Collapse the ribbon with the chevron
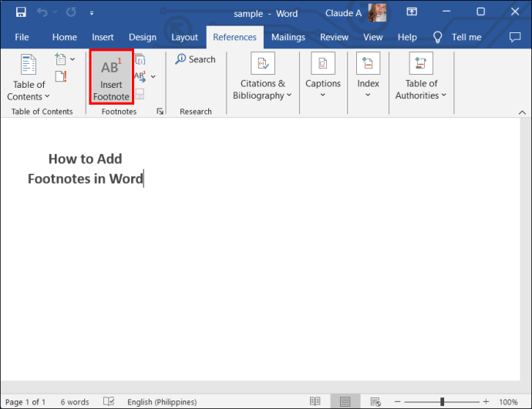The image size is (532, 409). coord(522,112)
